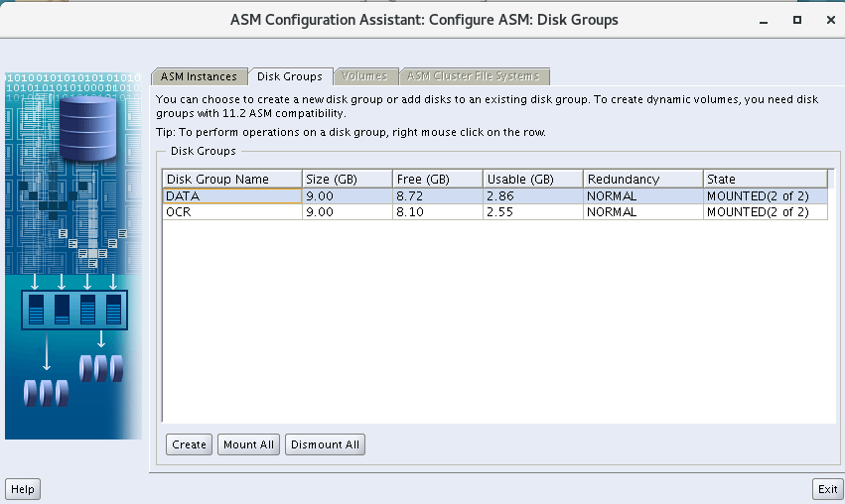
Task: Click the Disk Group Name column header
Action: tap(231, 180)
